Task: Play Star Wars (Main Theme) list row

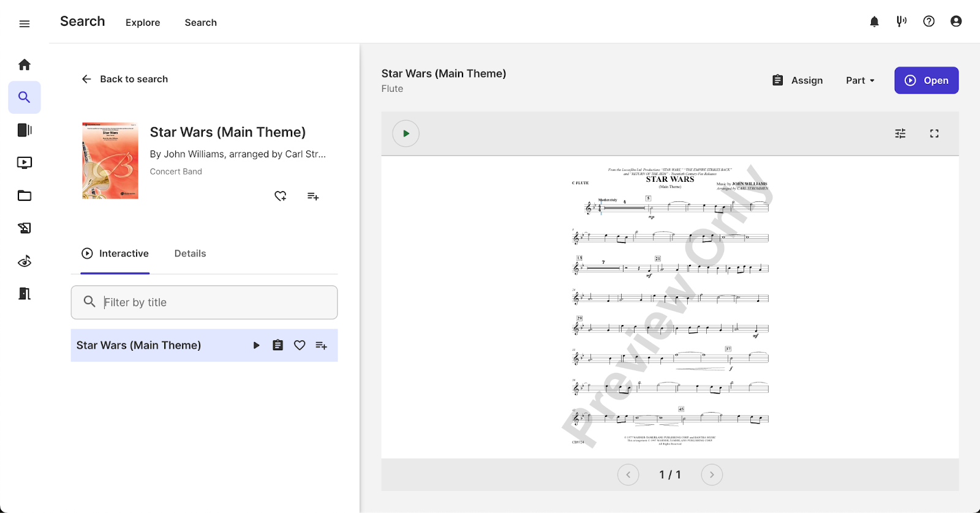Action: [x=256, y=345]
